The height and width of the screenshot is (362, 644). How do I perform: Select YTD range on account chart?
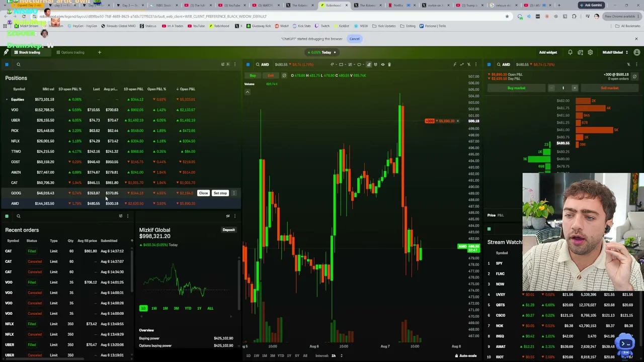(x=188, y=308)
